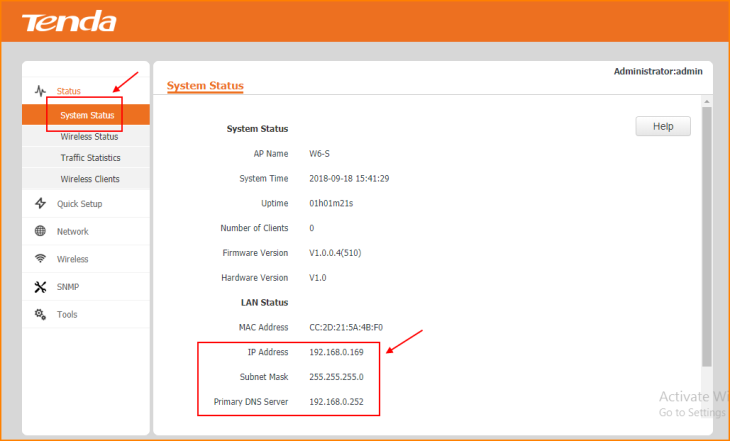Open Quick Setup via its lightning icon
The width and height of the screenshot is (730, 441).
41,204
